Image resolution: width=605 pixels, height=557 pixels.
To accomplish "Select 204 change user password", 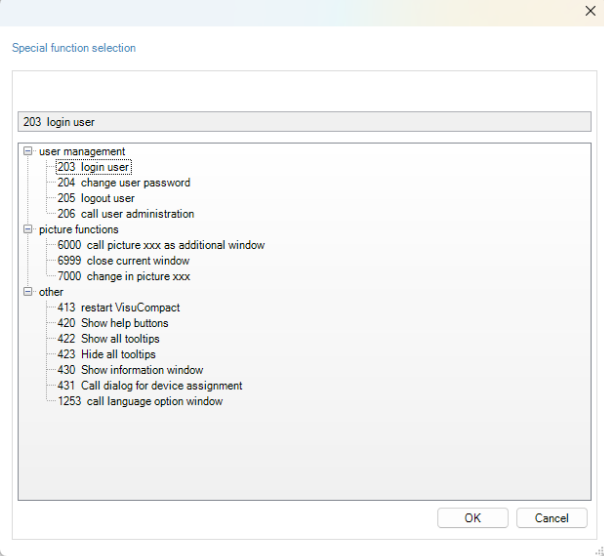I will click(x=124, y=182).
